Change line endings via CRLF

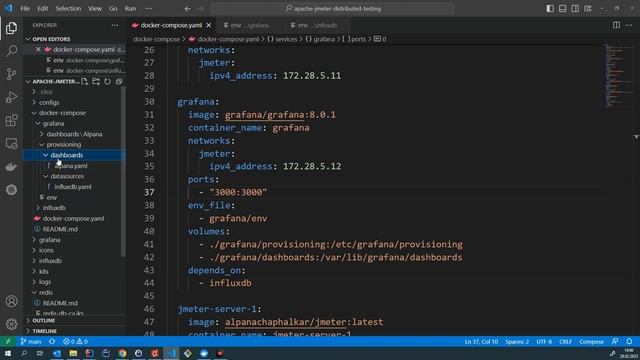[565, 341]
